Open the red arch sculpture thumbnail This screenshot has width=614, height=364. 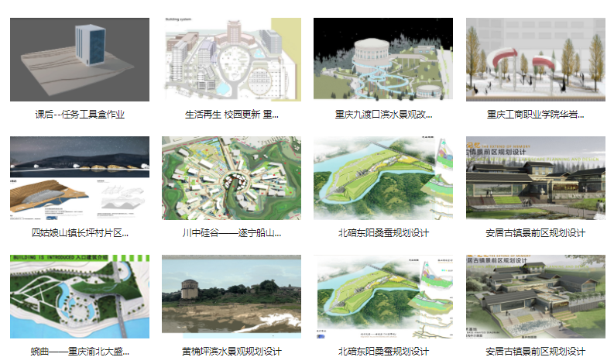coord(535,60)
